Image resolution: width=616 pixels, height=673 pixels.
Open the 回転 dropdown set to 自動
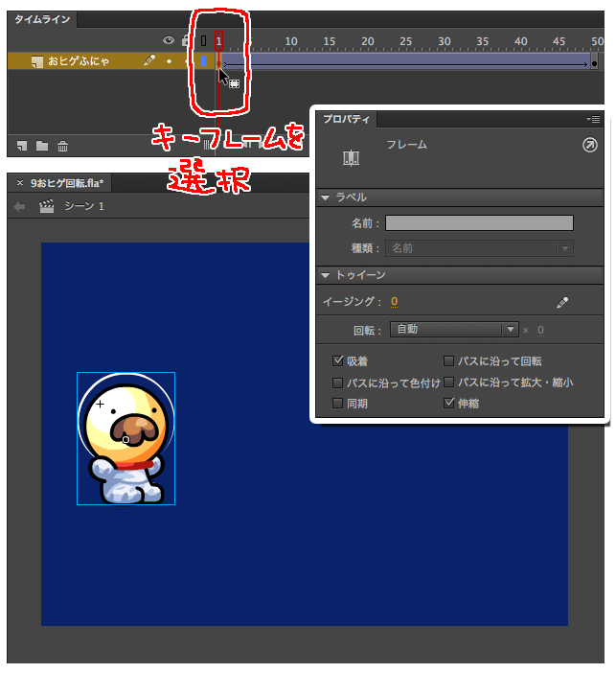454,329
